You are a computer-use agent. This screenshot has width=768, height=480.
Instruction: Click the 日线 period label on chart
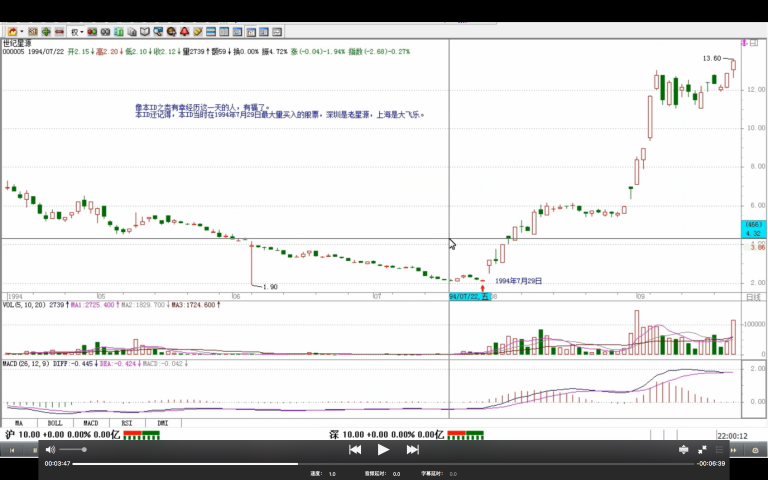pyautogui.click(x=752, y=297)
